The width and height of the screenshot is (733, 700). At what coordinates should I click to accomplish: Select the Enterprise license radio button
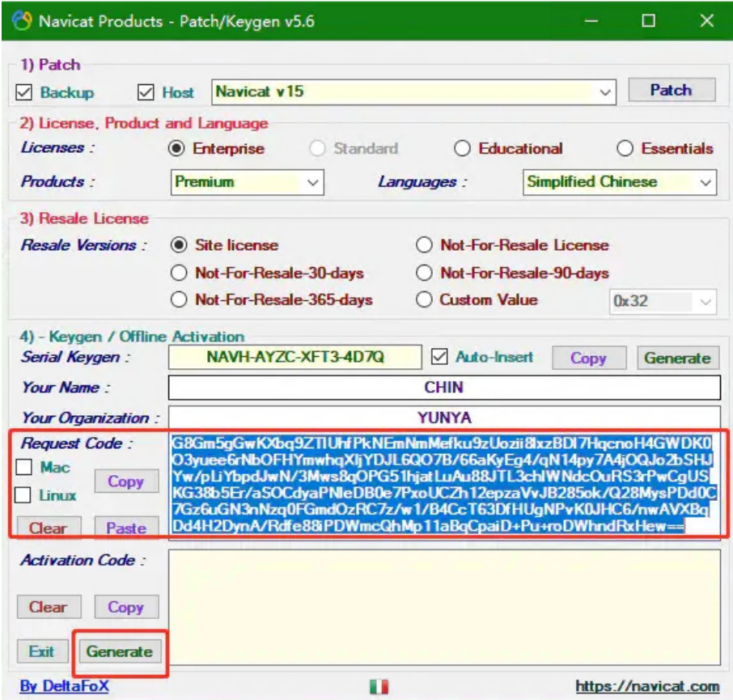[176, 148]
